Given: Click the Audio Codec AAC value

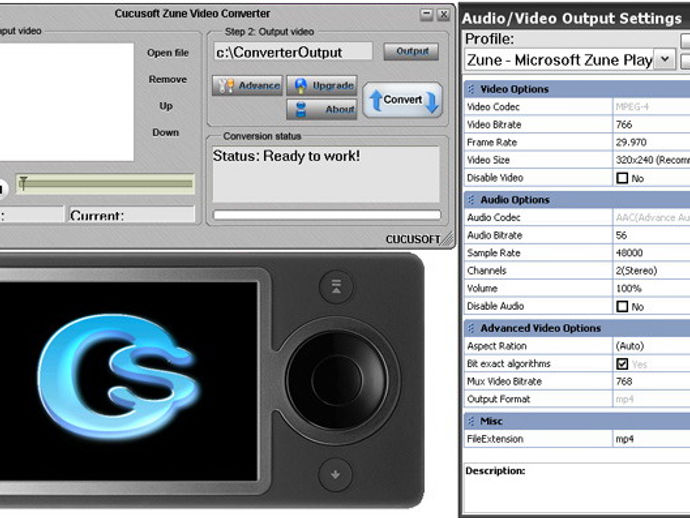Looking at the screenshot, I should point(652,217).
